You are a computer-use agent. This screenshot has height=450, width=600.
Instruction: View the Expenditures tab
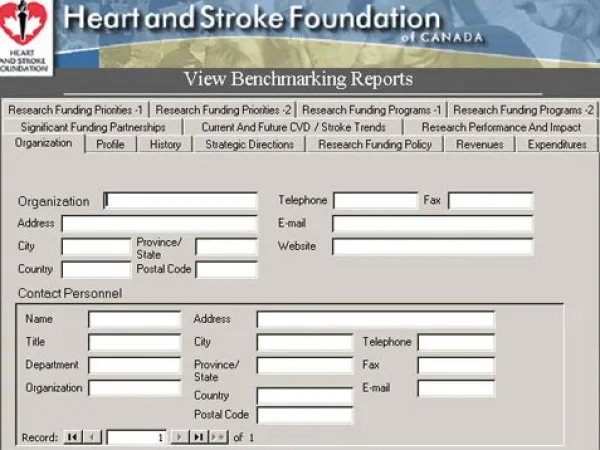(x=556, y=144)
